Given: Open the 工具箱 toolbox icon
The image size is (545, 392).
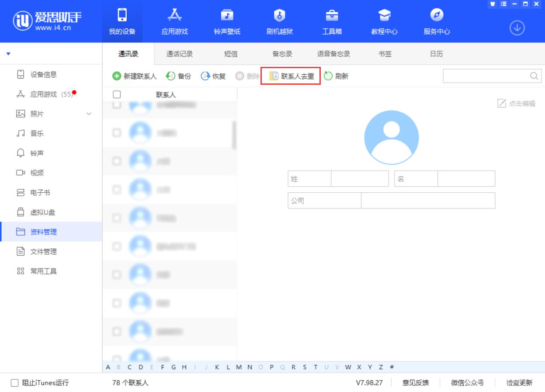Looking at the screenshot, I should (332, 16).
